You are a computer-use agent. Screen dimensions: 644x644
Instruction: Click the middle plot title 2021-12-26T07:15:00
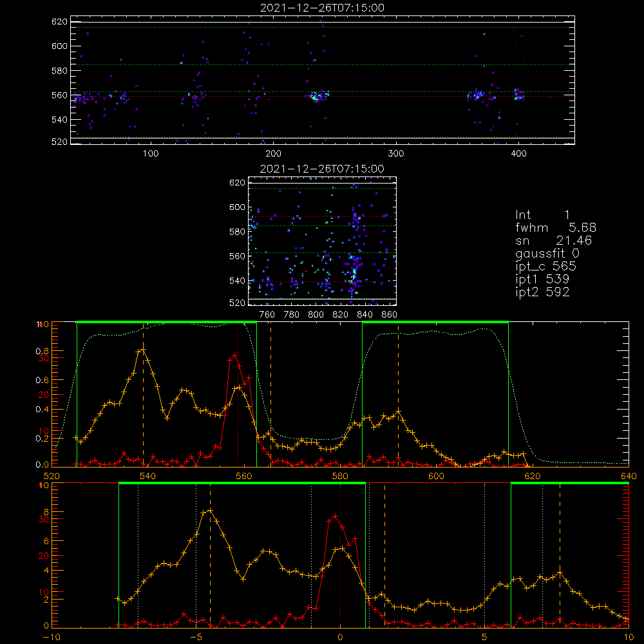pos(322,169)
